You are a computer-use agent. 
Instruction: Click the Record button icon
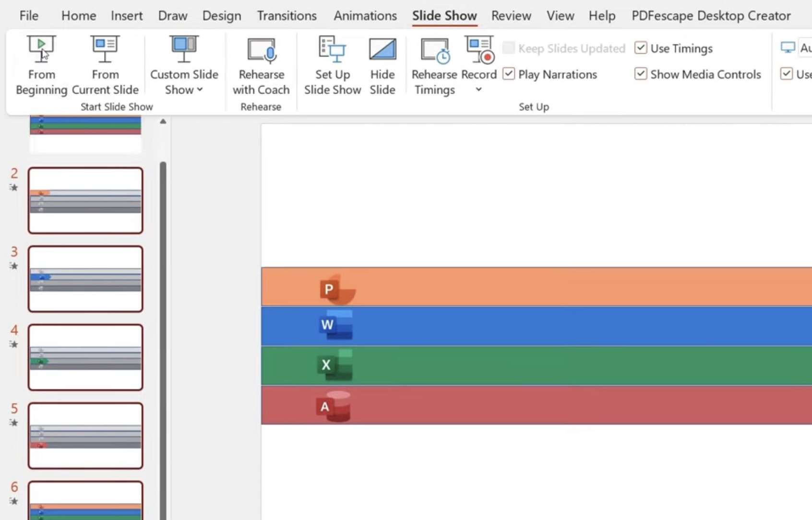[479, 49]
